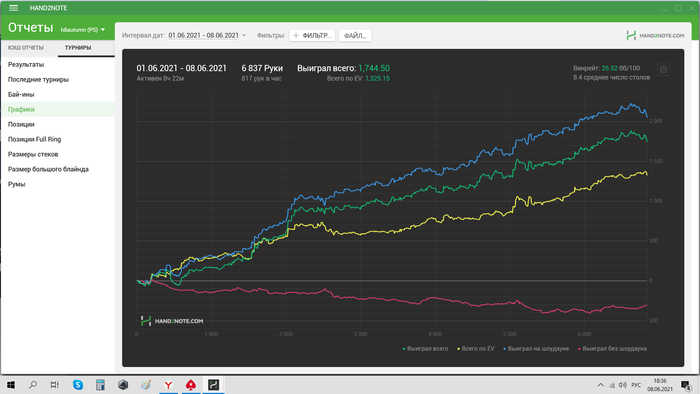
Task: Click the 817 рук в час text
Action: coord(262,79)
